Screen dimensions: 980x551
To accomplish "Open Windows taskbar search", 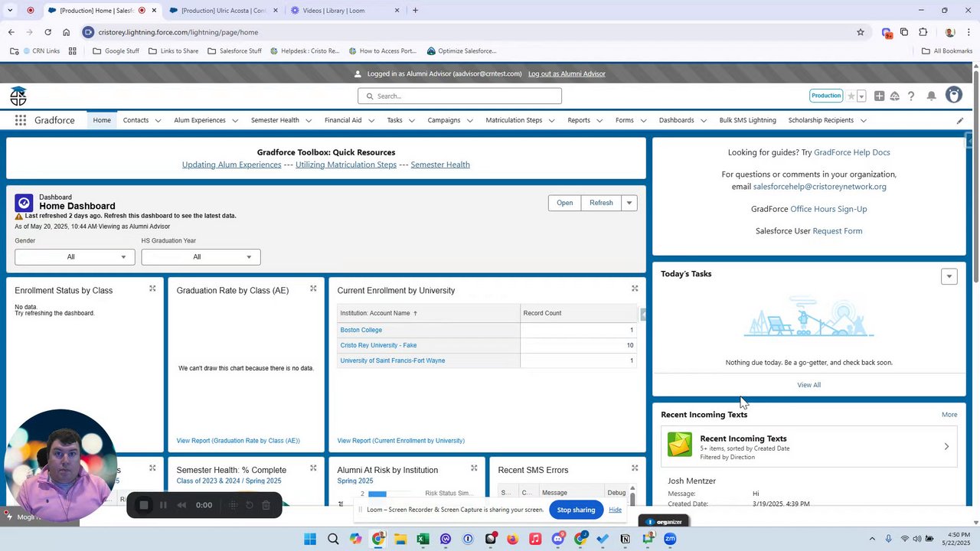I will (333, 539).
